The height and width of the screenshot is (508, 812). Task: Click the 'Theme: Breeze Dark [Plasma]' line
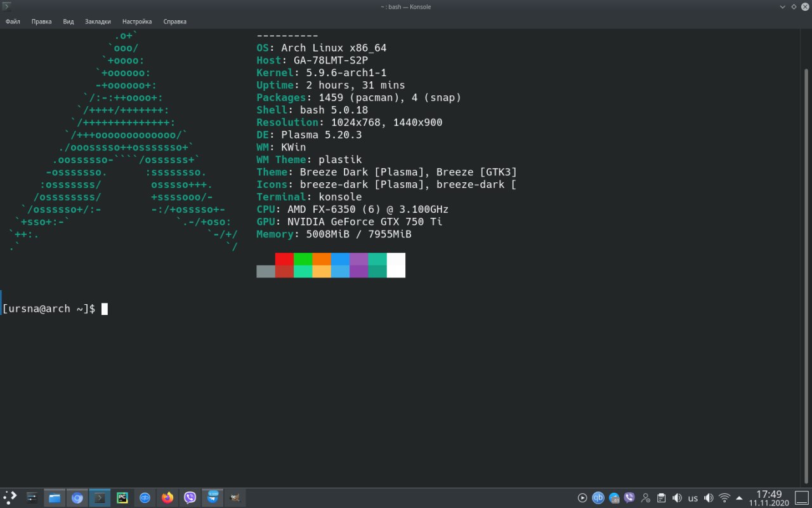(386, 172)
